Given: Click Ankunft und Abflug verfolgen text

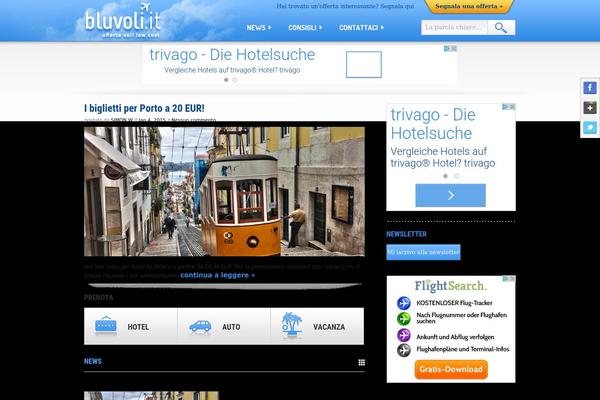Looking at the screenshot, I should [455, 337].
